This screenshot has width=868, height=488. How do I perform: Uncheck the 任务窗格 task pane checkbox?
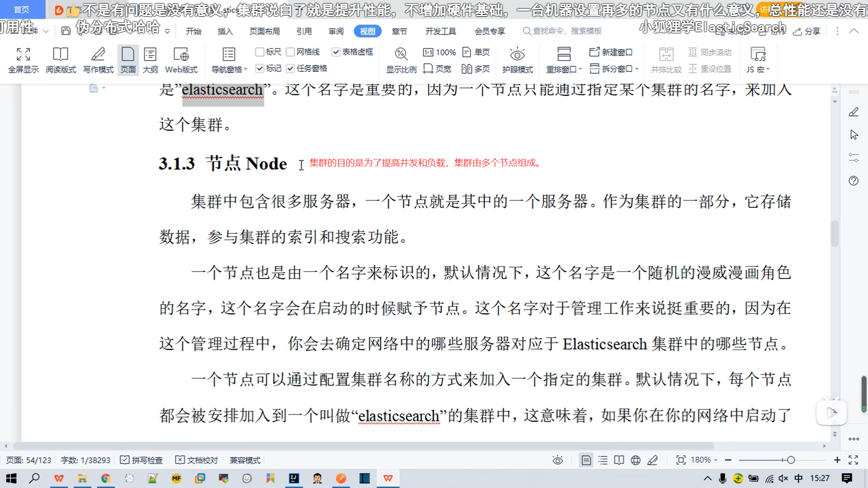tap(291, 68)
